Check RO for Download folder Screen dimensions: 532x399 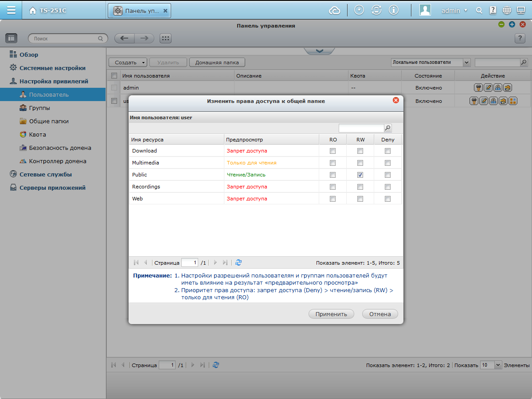333,151
